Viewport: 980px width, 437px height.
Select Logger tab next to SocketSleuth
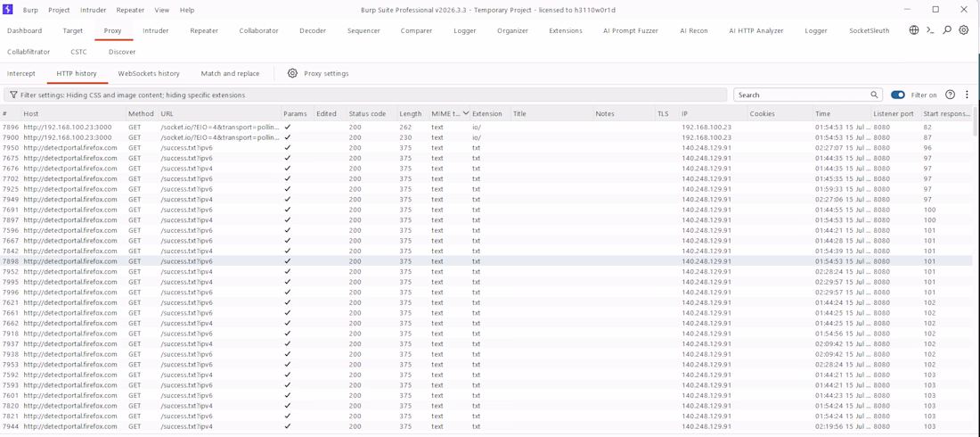click(x=815, y=30)
